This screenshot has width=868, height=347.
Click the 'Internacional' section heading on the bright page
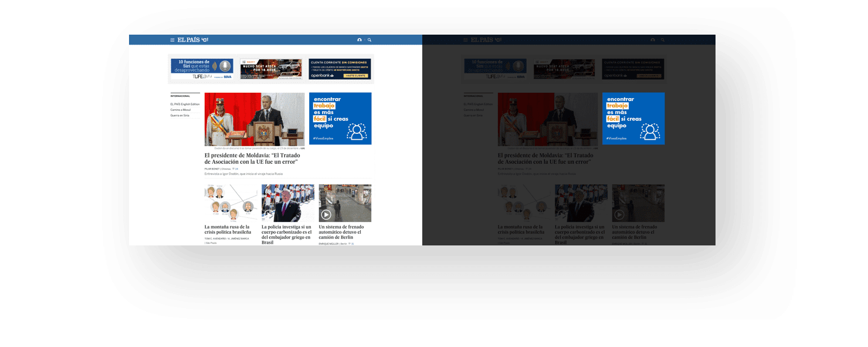180,96
